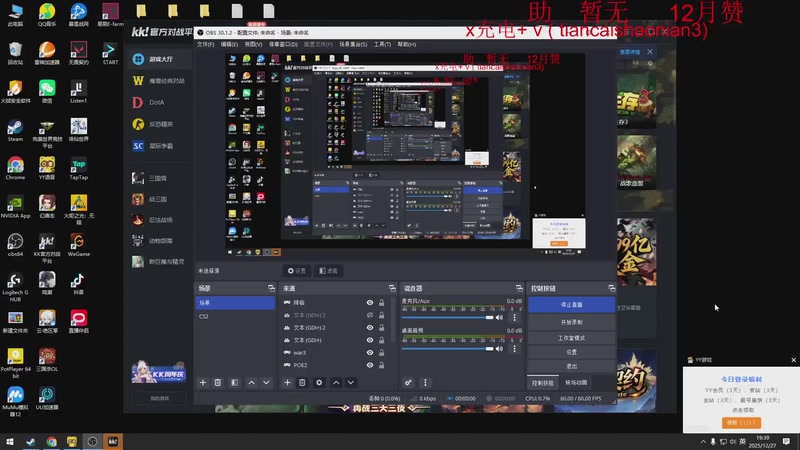Open Logitech G HUB desktop shortcut
This screenshot has width=800, height=450.
15,287
